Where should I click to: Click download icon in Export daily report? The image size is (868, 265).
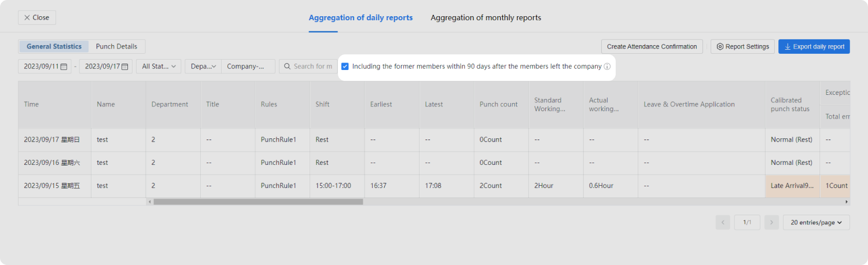coord(788,46)
